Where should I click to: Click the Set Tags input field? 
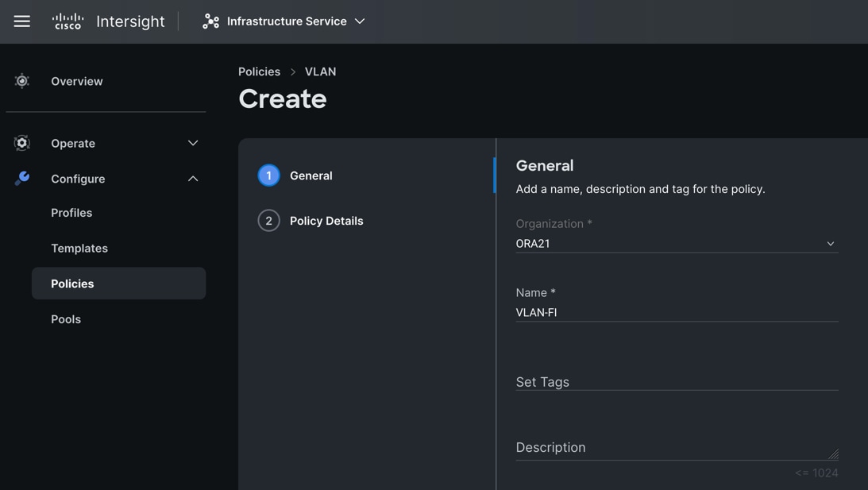click(676, 382)
